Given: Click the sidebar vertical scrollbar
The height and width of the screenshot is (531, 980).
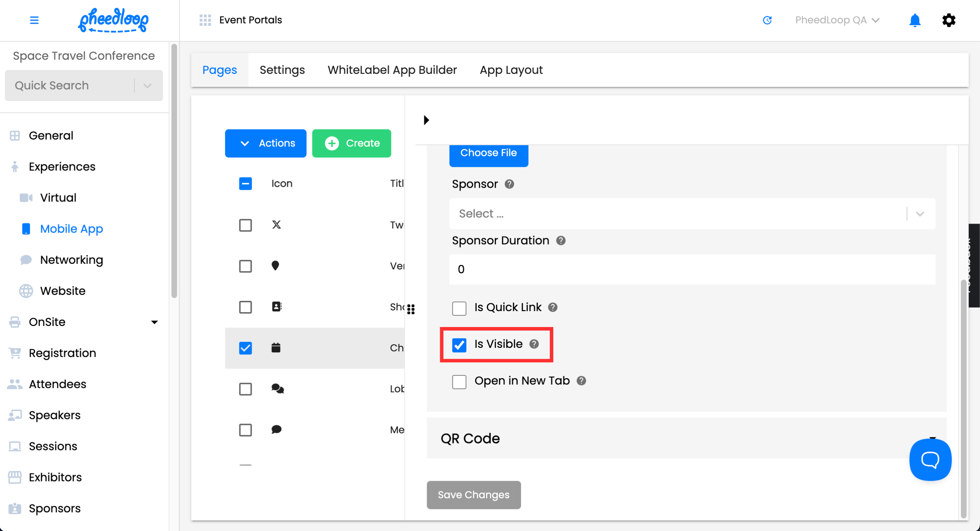Looking at the screenshot, I should point(174,171).
